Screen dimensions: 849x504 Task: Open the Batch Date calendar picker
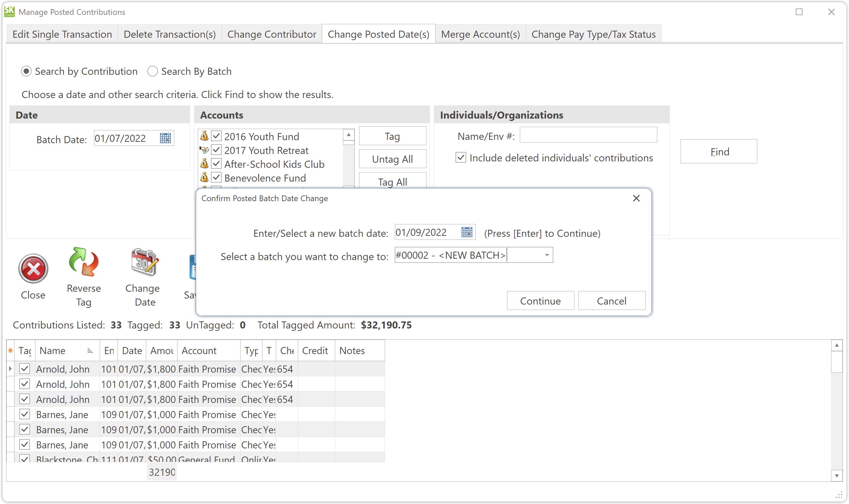(x=165, y=138)
